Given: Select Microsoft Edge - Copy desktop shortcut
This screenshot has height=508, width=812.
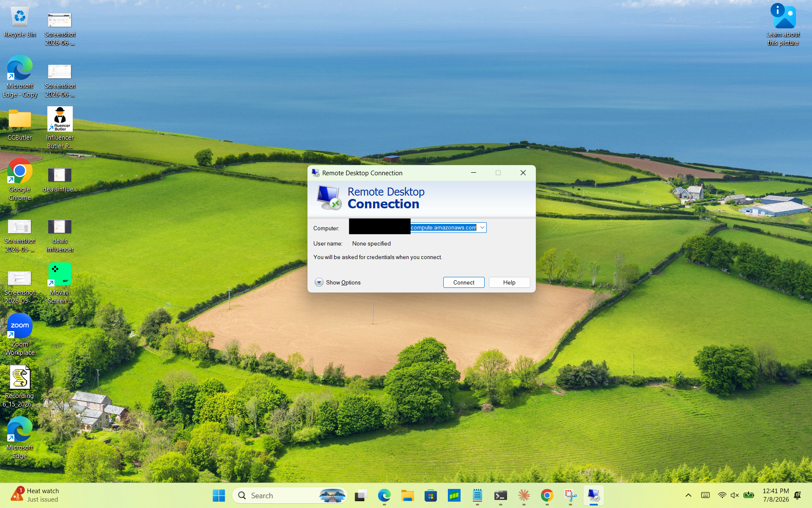Looking at the screenshot, I should pyautogui.click(x=19, y=77).
